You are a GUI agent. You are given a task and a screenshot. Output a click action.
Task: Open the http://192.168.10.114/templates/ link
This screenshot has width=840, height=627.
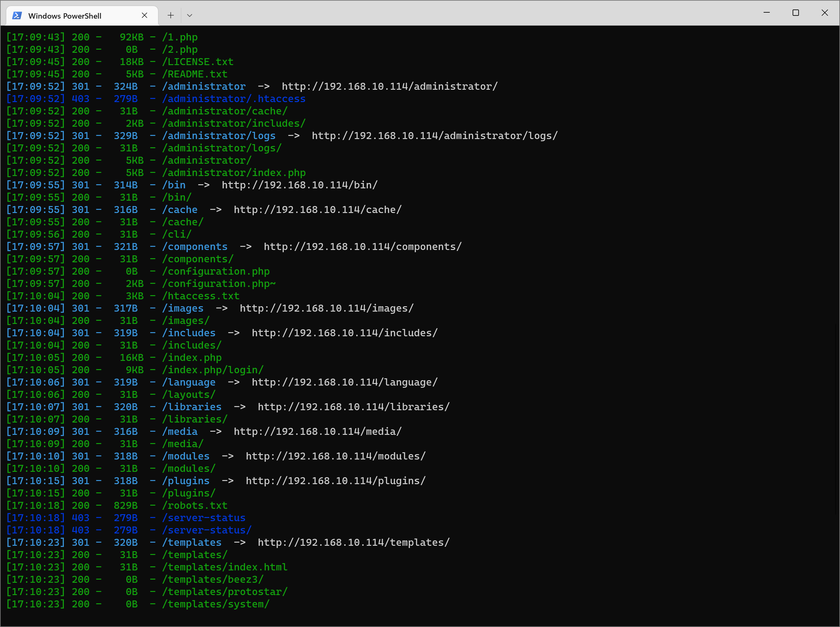(x=353, y=542)
